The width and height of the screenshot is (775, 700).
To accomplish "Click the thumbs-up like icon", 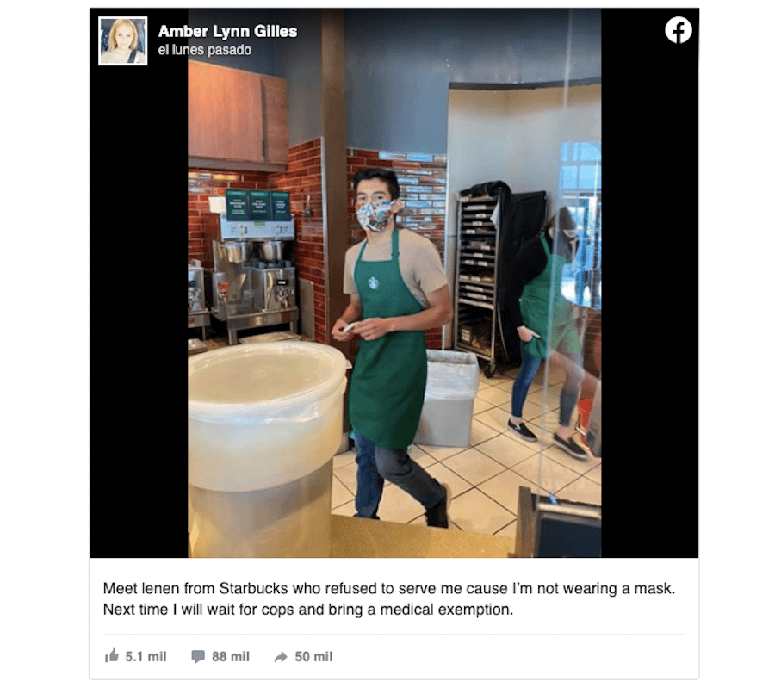I will click(112, 656).
